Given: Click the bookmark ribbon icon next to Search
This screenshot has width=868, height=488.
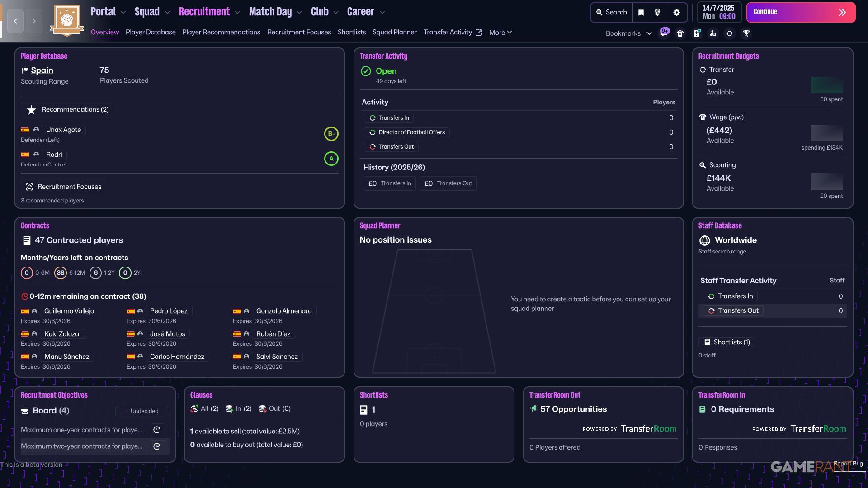Looking at the screenshot, I should click(x=641, y=12).
